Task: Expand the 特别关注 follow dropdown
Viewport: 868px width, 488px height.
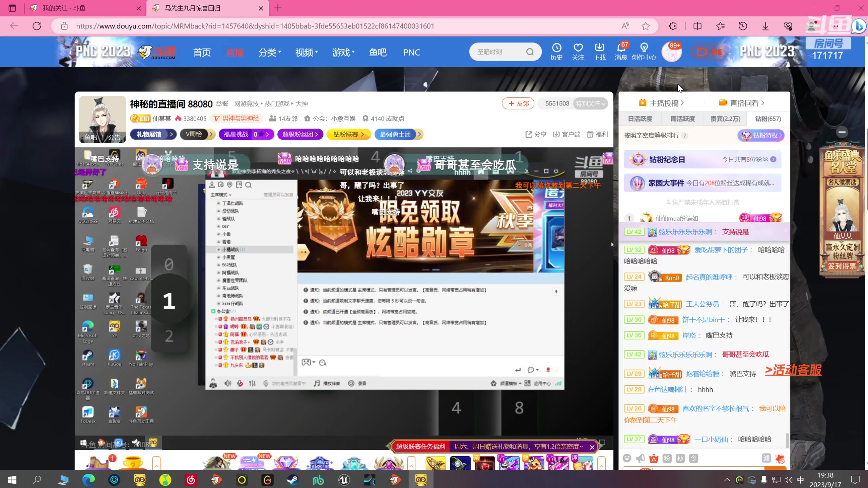Action: (590, 104)
